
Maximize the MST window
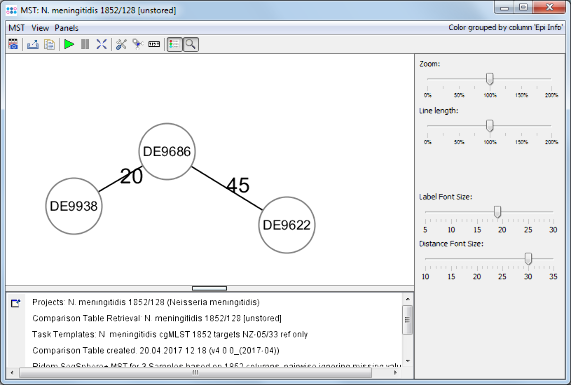(523, 8)
